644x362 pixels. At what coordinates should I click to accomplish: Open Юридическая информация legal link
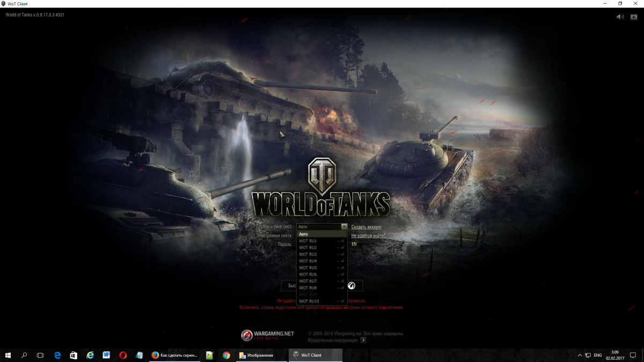(x=333, y=340)
